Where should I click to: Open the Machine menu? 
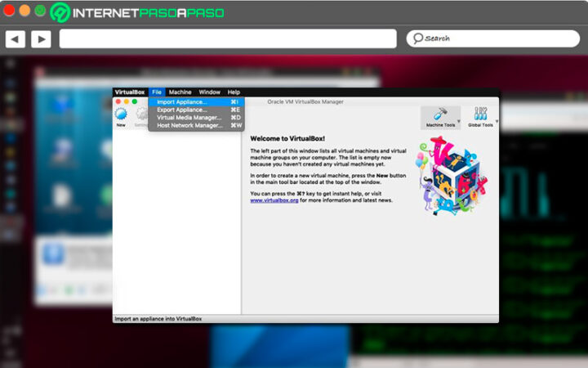tap(180, 92)
